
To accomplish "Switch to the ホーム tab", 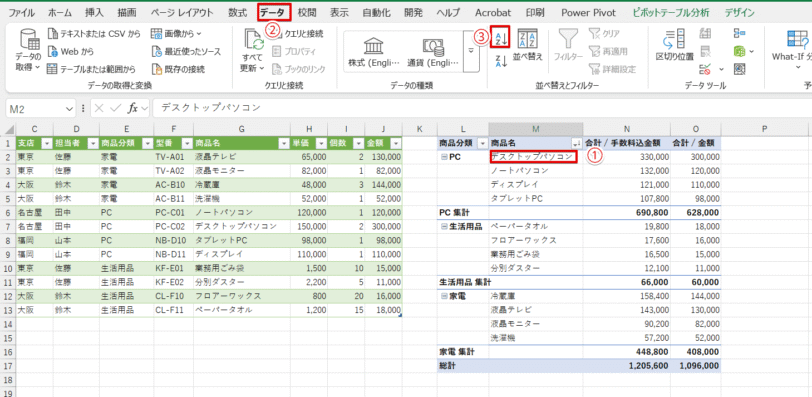I will coord(61,12).
